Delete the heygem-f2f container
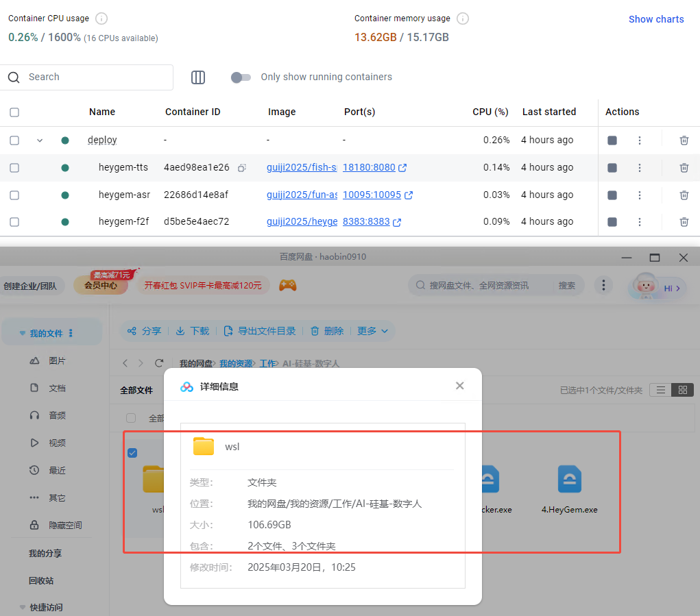The width and height of the screenshot is (700, 616). coord(684,222)
